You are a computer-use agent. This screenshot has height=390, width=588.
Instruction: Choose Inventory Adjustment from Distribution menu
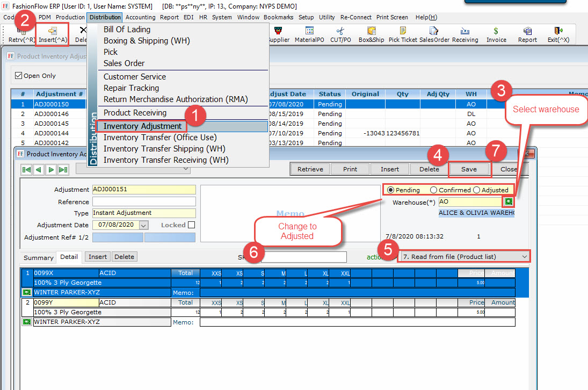142,126
